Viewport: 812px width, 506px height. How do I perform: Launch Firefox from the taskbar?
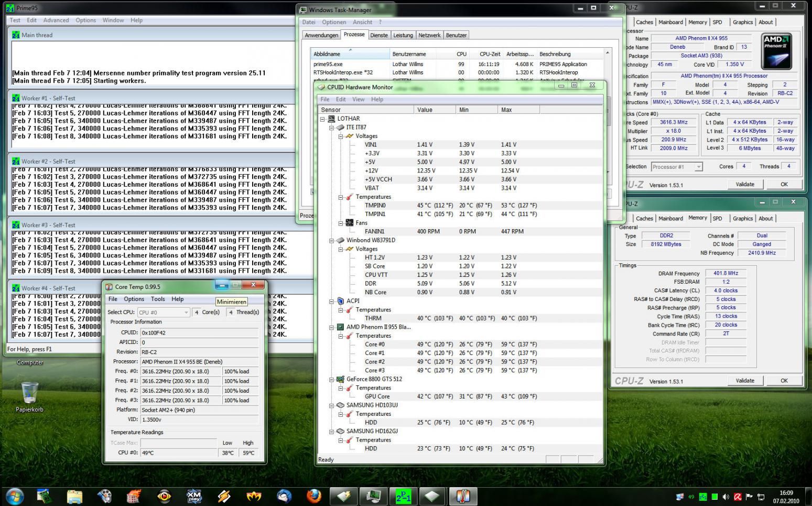[314, 496]
